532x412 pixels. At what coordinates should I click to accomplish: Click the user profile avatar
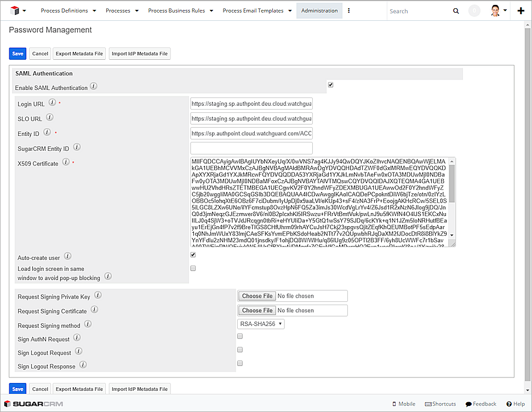pos(496,10)
